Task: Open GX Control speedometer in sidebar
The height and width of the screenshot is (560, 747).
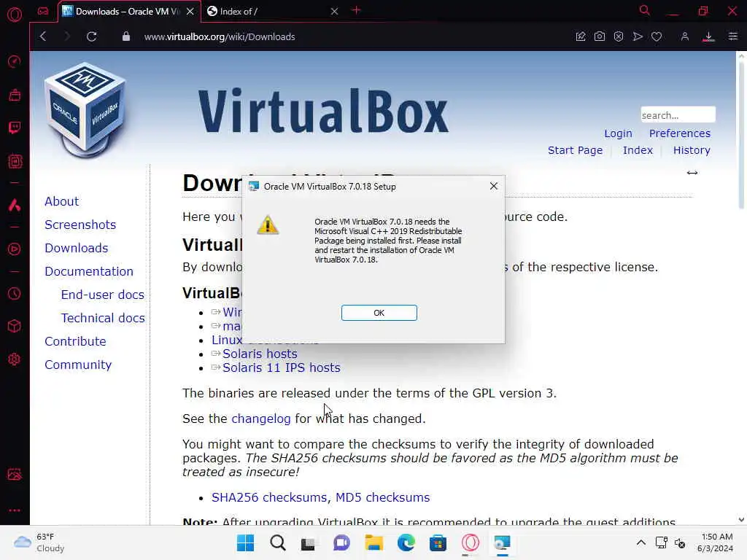Action: (x=15, y=61)
